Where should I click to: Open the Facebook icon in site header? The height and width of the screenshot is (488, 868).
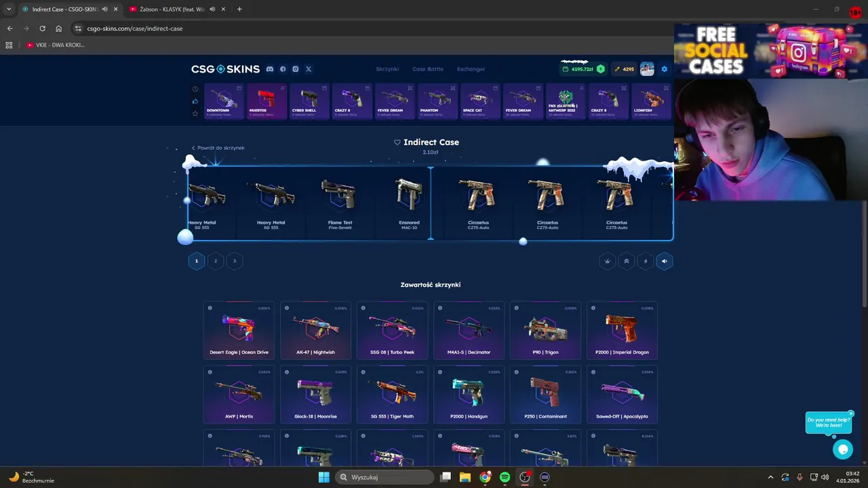[x=283, y=69]
